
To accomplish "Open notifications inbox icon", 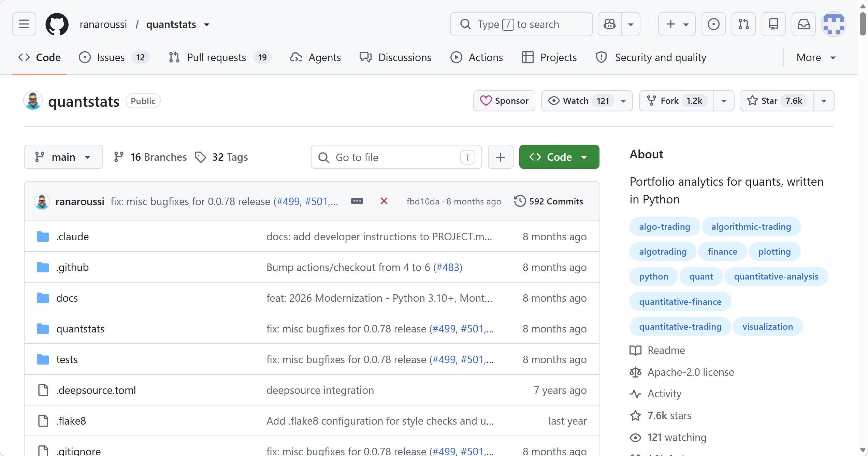I will [804, 24].
